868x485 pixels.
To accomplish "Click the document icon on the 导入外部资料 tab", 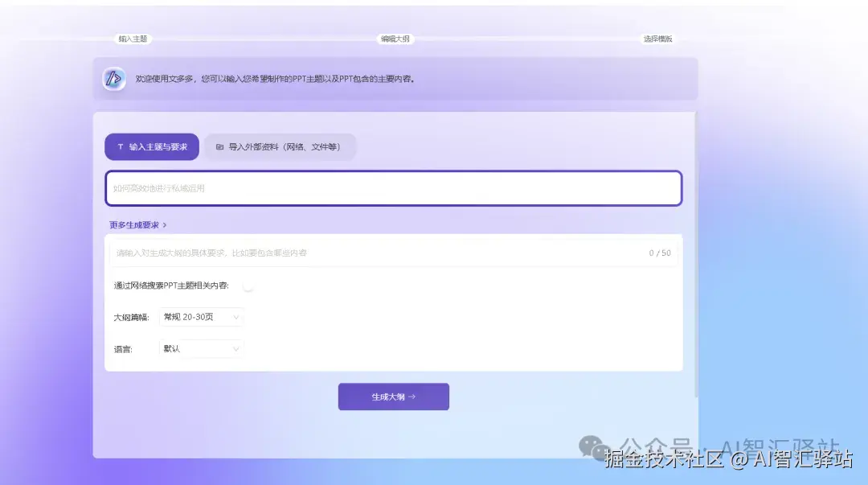I will pyautogui.click(x=220, y=146).
